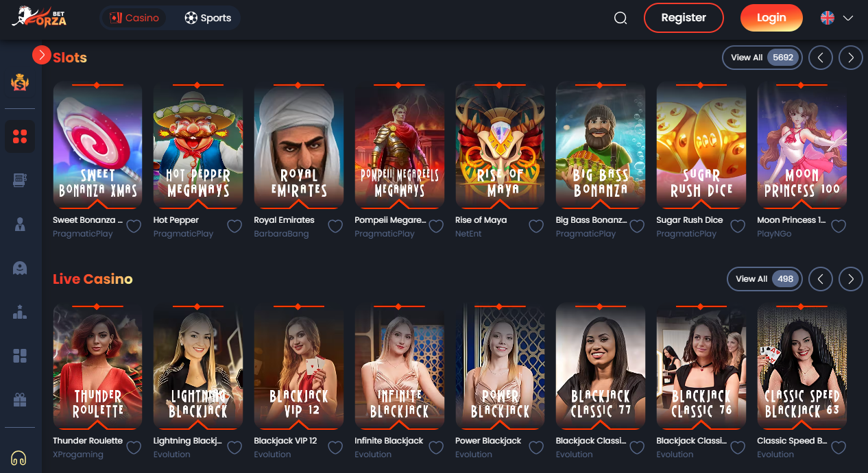Favorite Thunder Roulette with heart icon
This screenshot has height=473, width=868.
[x=134, y=448]
